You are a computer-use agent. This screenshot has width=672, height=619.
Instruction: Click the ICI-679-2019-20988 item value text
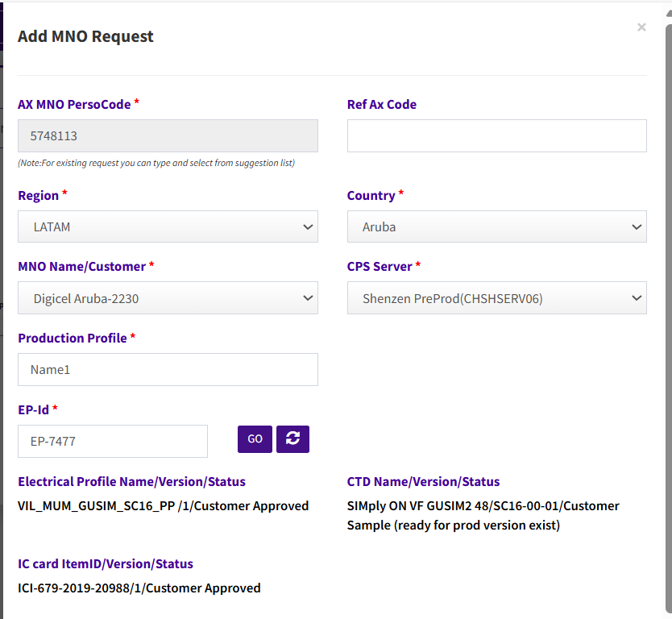(x=139, y=588)
